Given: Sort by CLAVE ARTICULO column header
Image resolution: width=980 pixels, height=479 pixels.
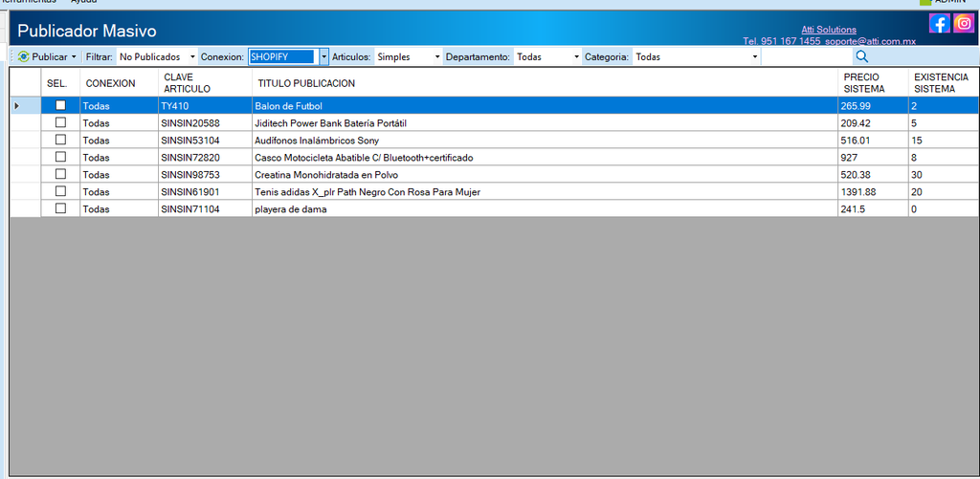Looking at the screenshot, I should (x=205, y=83).
